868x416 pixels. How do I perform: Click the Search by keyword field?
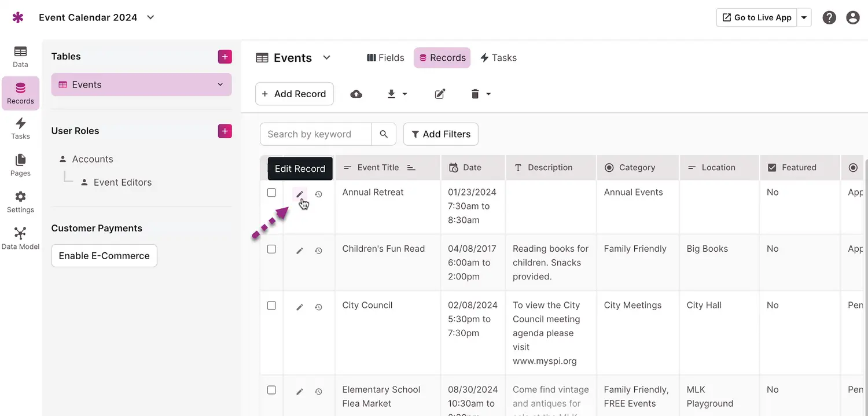point(315,134)
